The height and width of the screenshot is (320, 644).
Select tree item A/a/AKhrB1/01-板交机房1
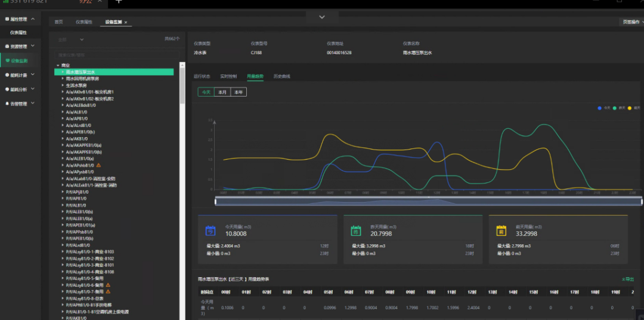tap(89, 92)
